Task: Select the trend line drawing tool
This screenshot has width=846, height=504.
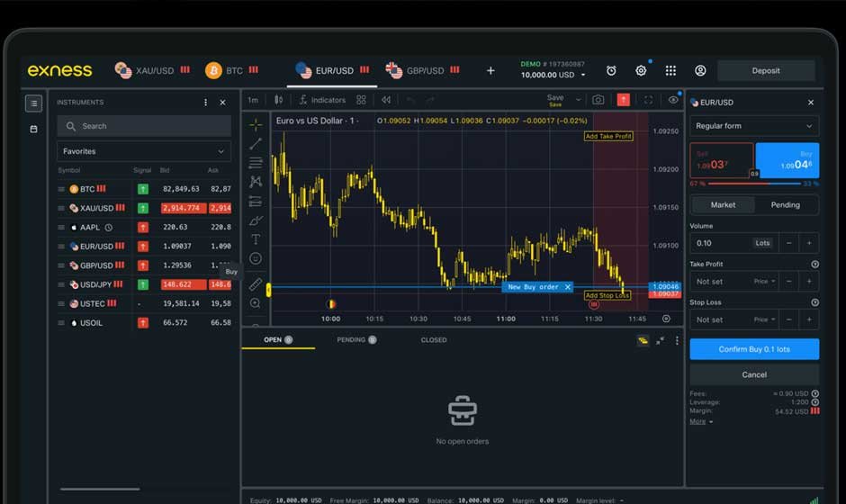Action: click(256, 143)
